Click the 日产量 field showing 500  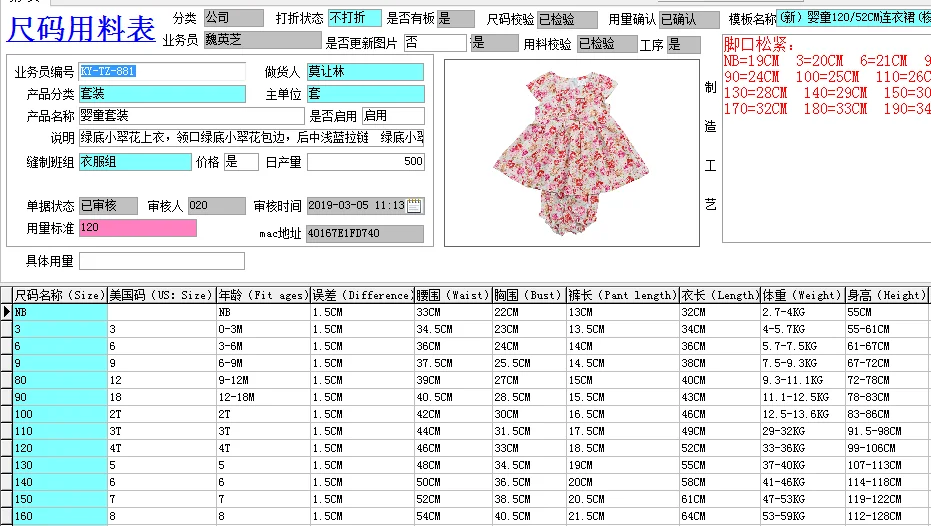point(366,162)
